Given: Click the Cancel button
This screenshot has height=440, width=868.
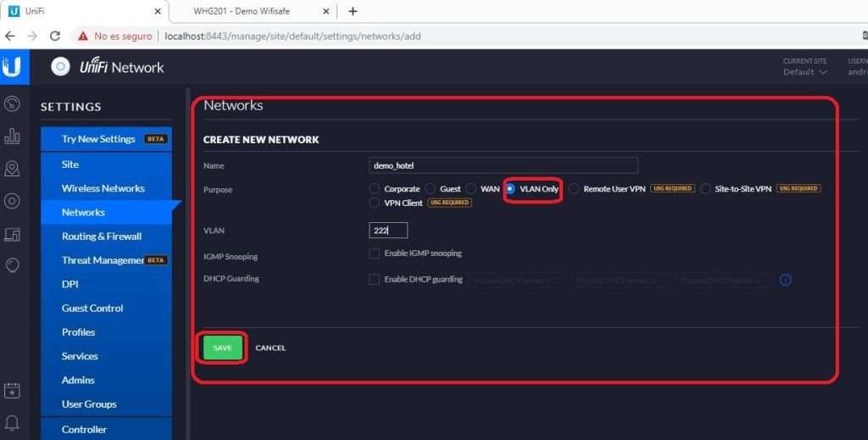Looking at the screenshot, I should click(x=270, y=348).
